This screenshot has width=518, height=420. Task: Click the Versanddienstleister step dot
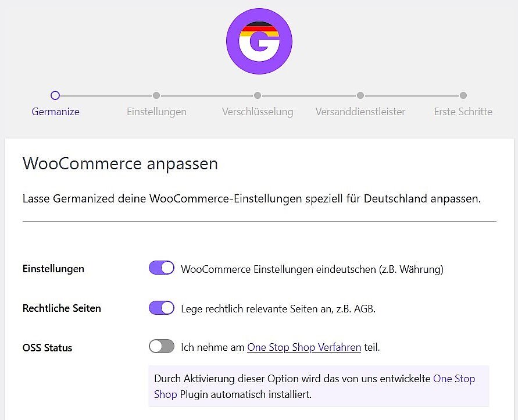point(360,95)
